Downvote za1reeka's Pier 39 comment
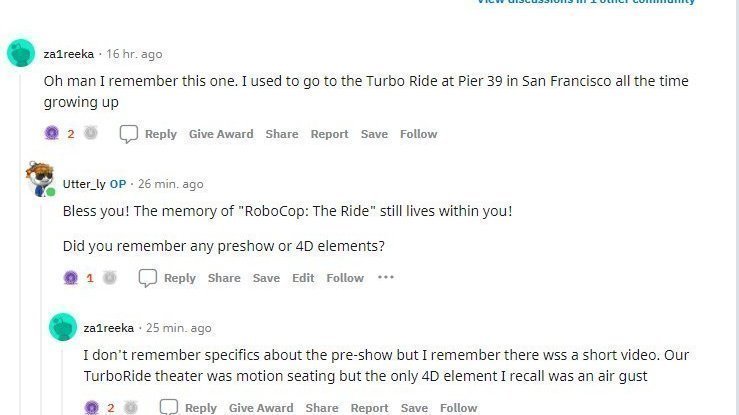The width and height of the screenshot is (739, 415). (91, 134)
